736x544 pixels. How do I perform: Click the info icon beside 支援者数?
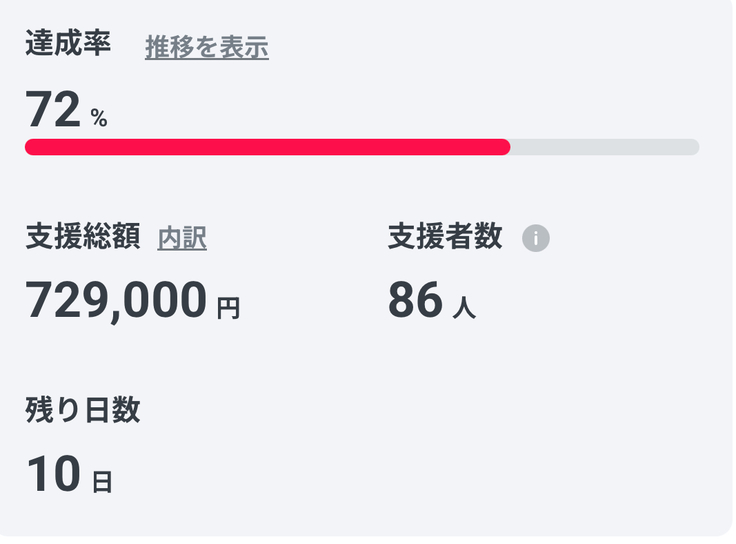coord(536,238)
